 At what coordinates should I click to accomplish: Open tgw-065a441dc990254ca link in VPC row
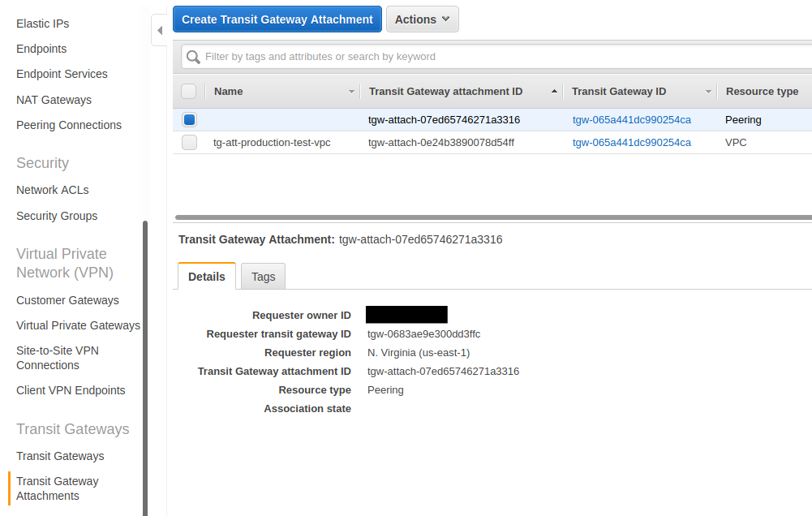tap(631, 143)
